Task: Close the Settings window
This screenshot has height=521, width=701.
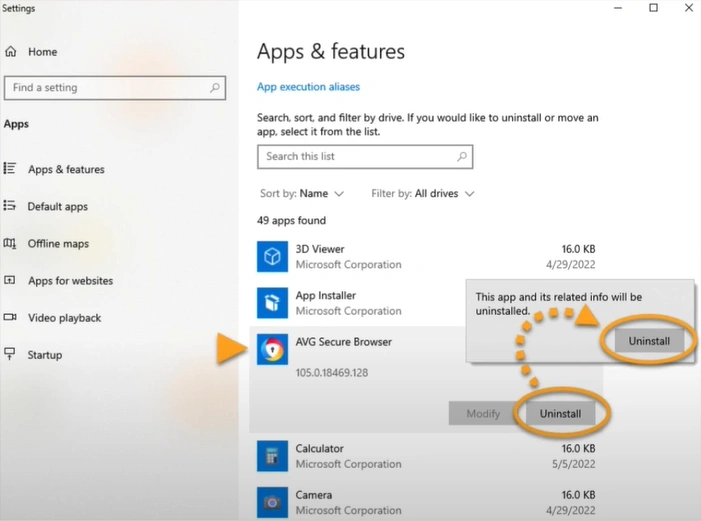Action: point(689,8)
